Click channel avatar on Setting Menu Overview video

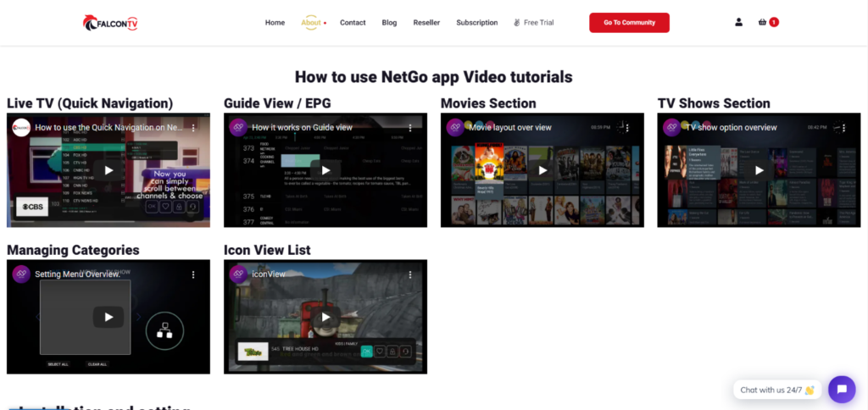tap(21, 274)
